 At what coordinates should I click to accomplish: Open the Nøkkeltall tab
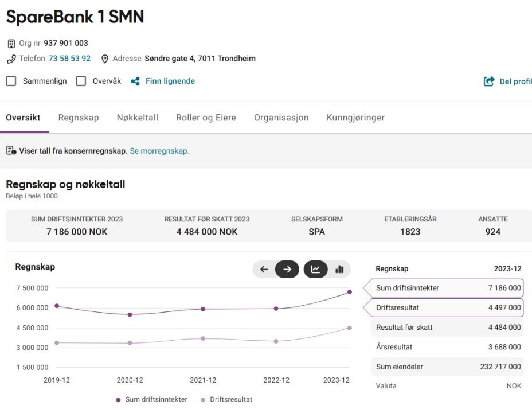click(138, 118)
